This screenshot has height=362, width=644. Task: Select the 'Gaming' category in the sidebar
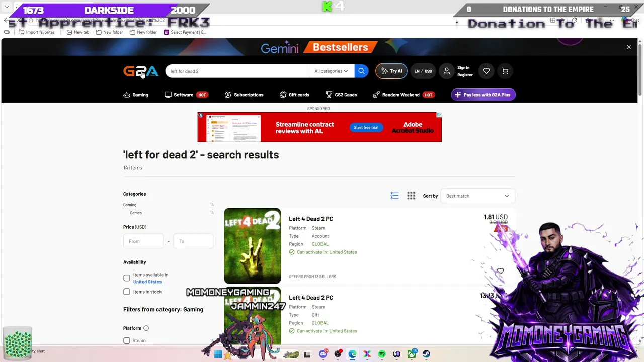tap(130, 205)
